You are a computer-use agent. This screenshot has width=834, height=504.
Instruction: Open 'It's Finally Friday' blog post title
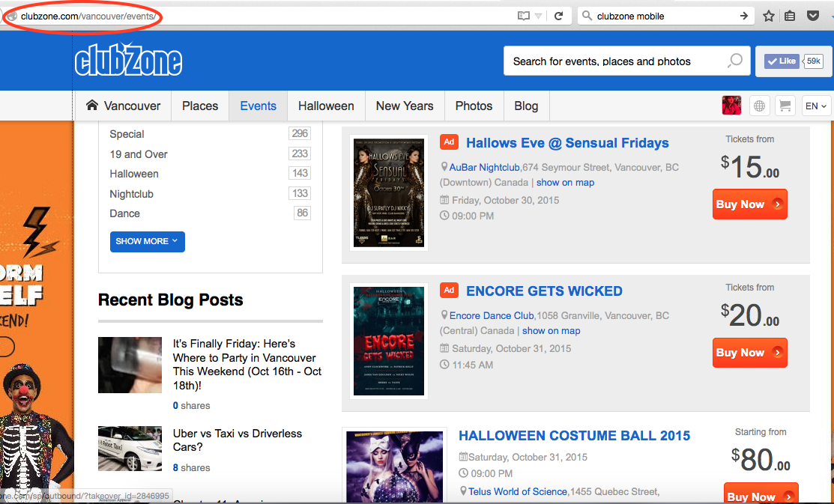point(247,365)
